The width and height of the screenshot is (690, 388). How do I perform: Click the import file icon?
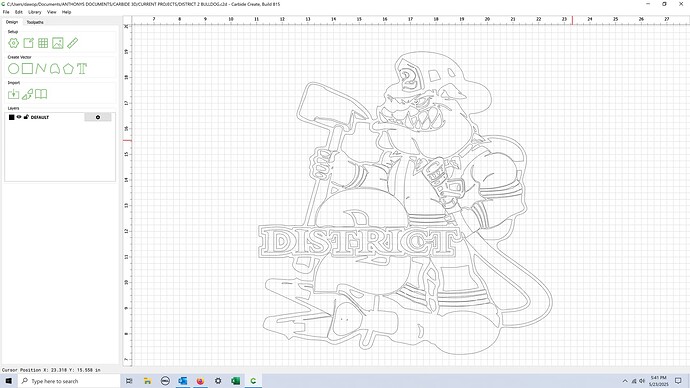(14, 94)
